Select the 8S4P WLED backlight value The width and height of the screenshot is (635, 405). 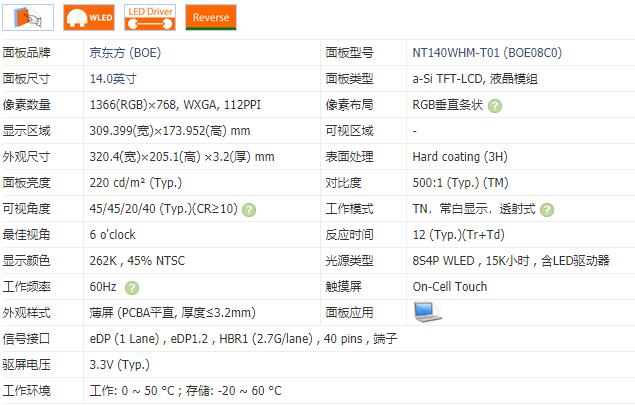pyautogui.click(x=511, y=260)
